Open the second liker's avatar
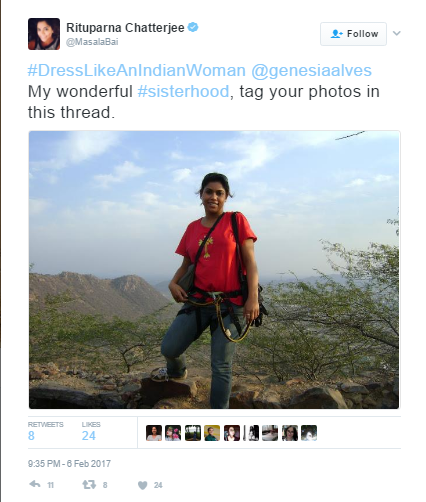Screen dimensions: 426x502 [x=173, y=433]
